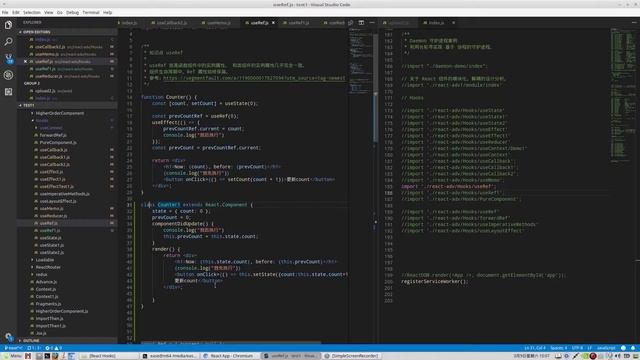
Task: Open the Menu button on OS taskbar
Action: [12, 356]
